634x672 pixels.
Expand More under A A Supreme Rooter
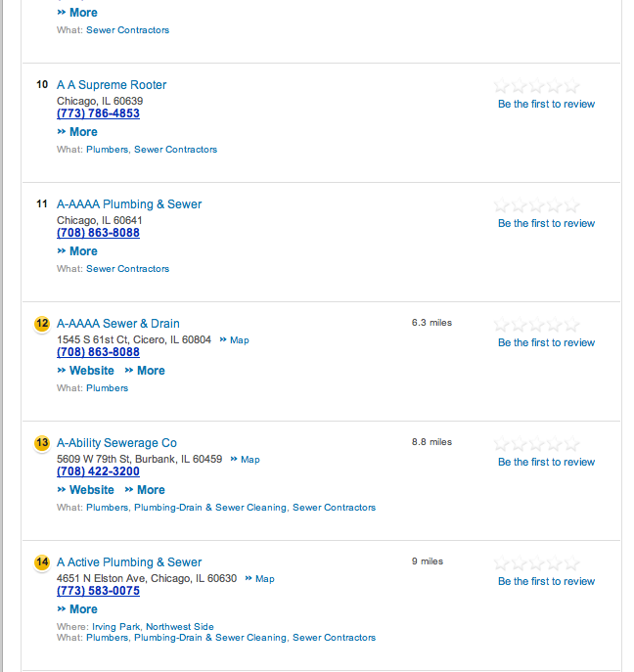tap(77, 132)
